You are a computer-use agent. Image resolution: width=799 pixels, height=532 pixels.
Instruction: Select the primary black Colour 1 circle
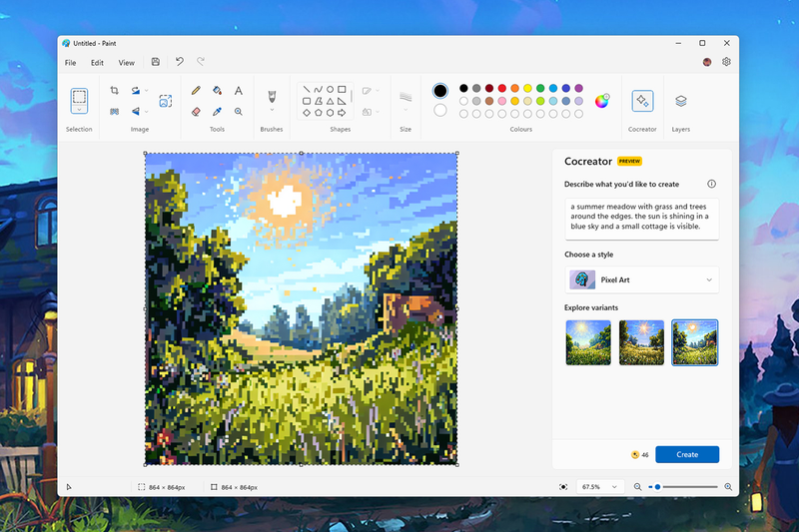pos(440,91)
